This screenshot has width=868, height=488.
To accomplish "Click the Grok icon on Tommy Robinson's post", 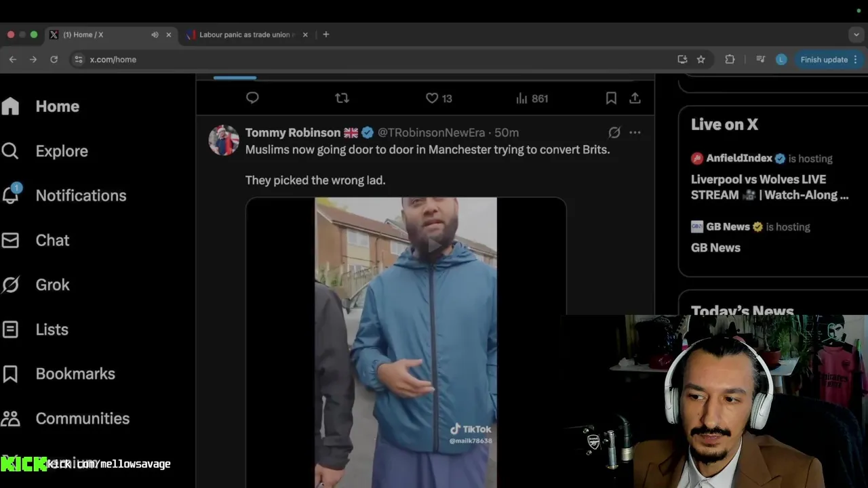I will coord(614,132).
